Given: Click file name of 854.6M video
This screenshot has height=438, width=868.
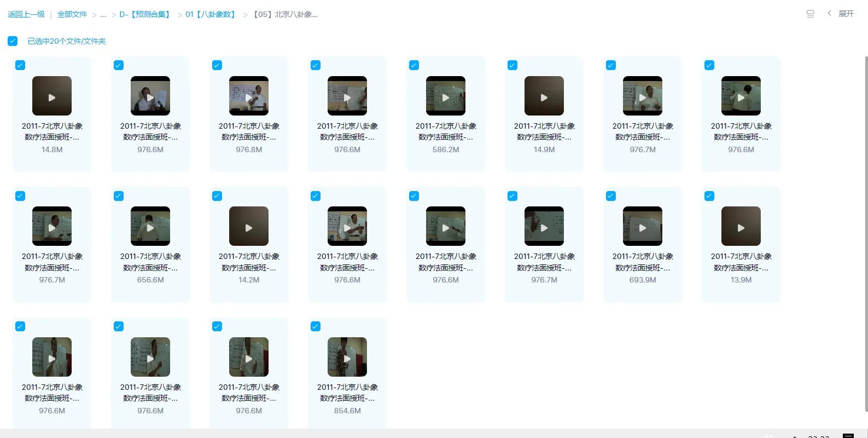Looking at the screenshot, I should click(x=347, y=393).
